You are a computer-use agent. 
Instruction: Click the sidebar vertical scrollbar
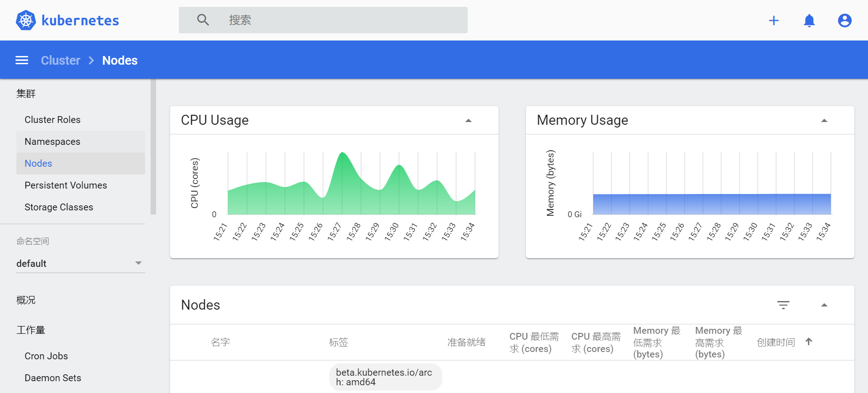[153, 147]
